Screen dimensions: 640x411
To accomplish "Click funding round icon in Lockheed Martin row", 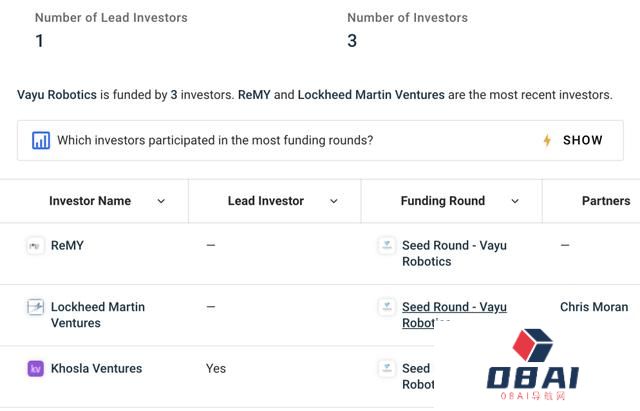I will coord(387,307).
